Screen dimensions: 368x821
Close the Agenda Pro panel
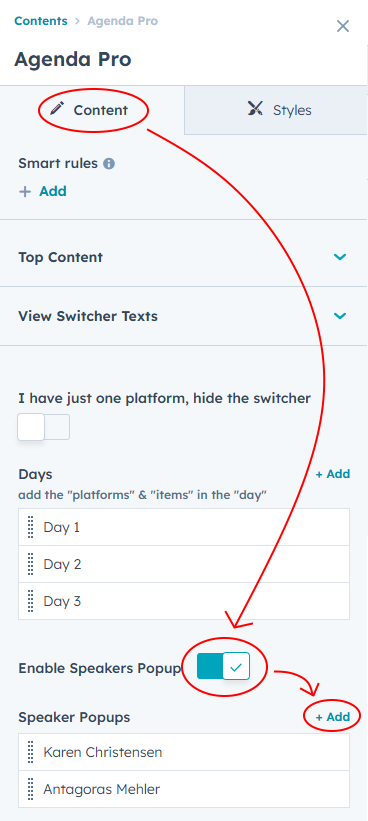(x=343, y=26)
